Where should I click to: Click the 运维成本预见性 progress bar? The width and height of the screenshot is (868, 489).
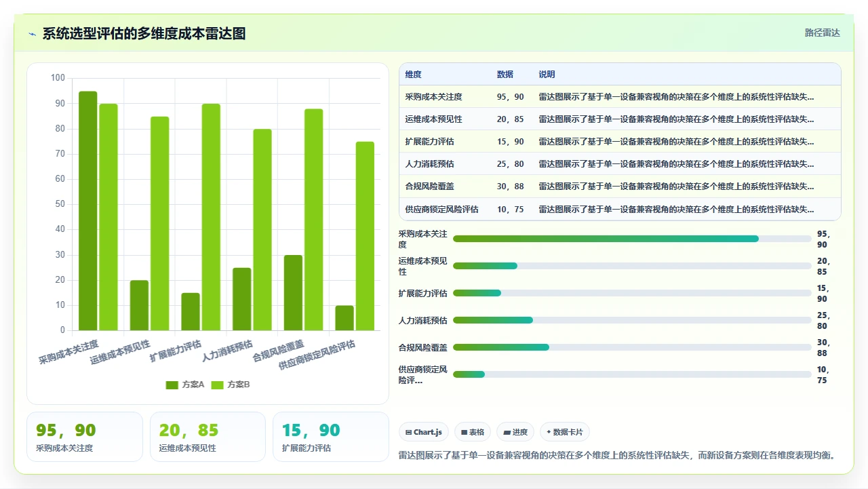[x=632, y=266]
